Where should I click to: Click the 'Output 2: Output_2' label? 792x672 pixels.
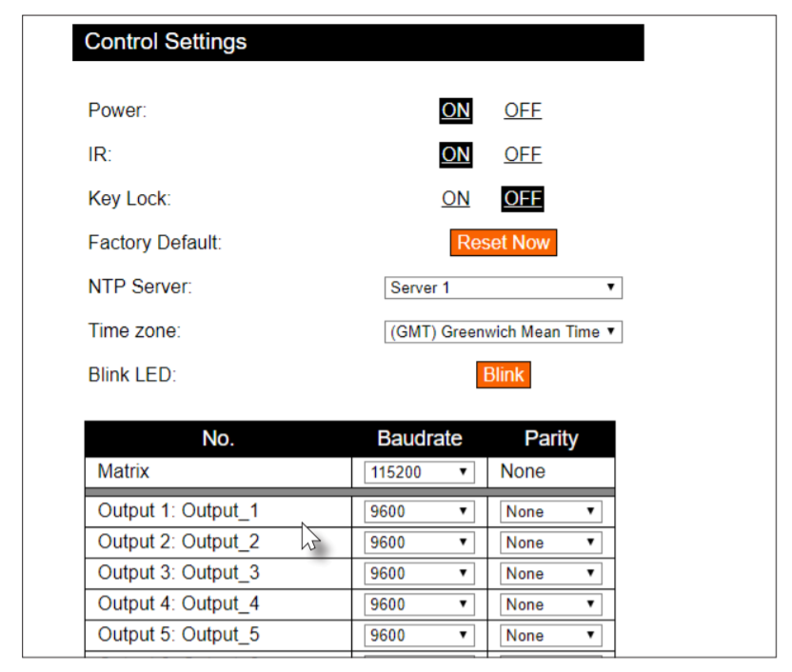tap(178, 542)
